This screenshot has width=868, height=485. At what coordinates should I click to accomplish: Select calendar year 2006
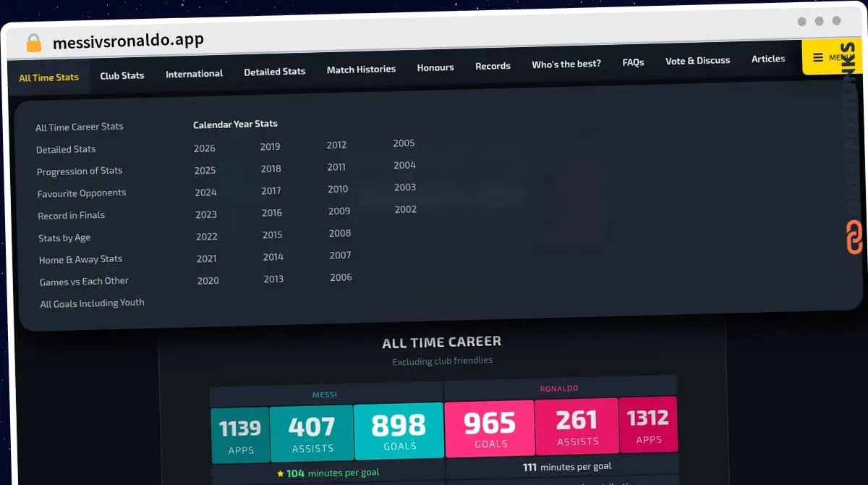pyautogui.click(x=341, y=277)
